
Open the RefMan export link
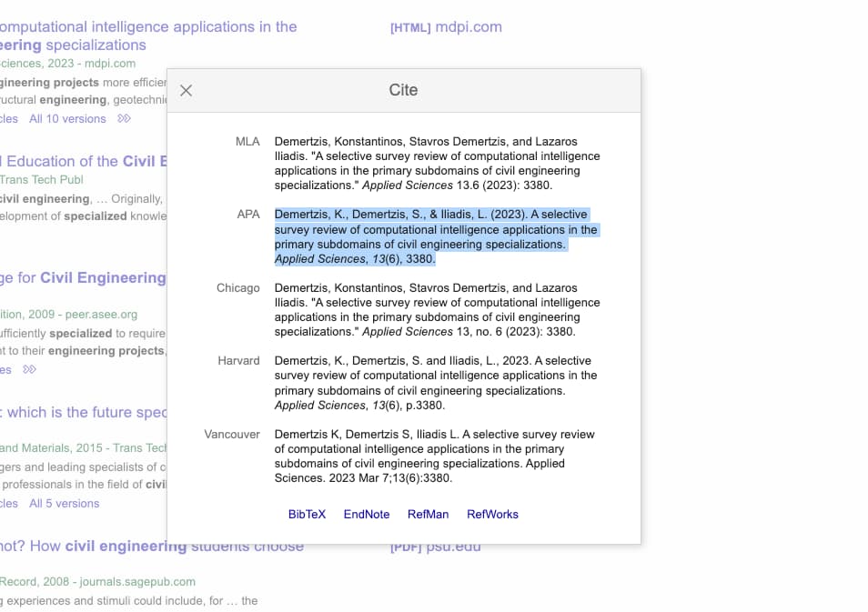point(428,514)
